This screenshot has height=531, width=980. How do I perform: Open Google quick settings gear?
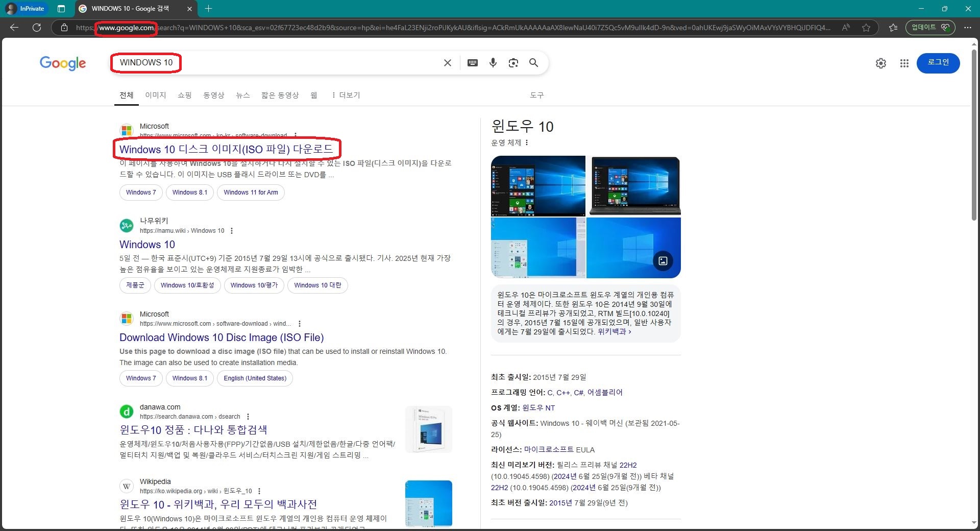point(881,63)
